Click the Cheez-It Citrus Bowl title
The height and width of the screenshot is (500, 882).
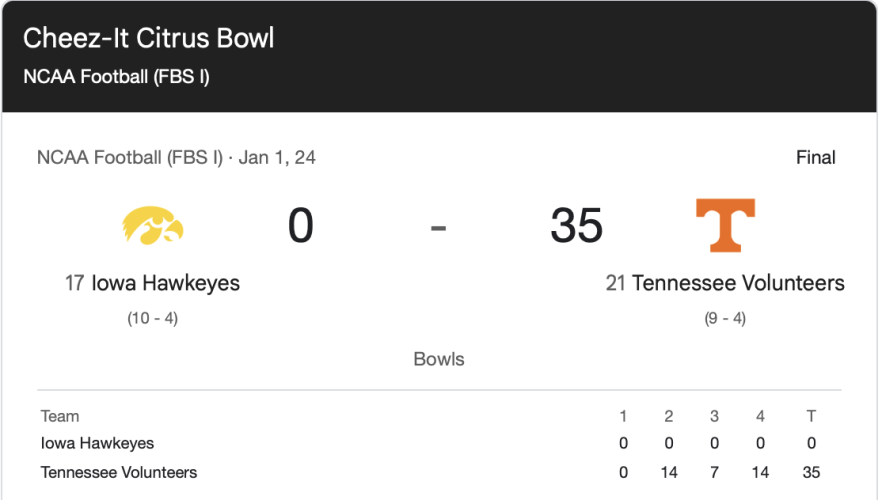click(x=148, y=38)
